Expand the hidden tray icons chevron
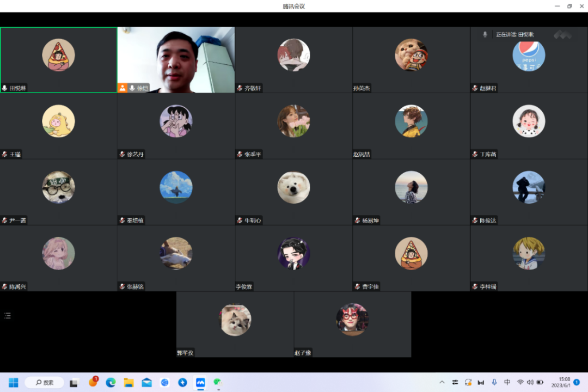Viewport: 588px width, 392px height. click(x=442, y=382)
